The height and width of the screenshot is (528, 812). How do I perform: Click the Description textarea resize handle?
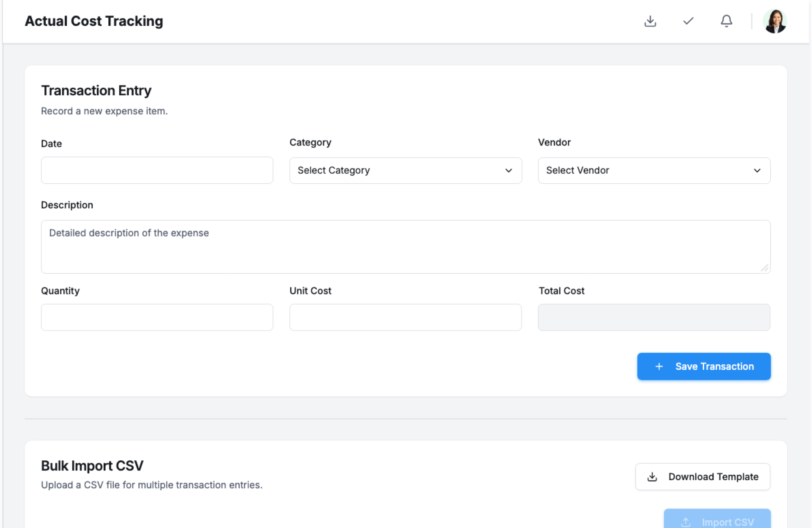click(x=764, y=268)
